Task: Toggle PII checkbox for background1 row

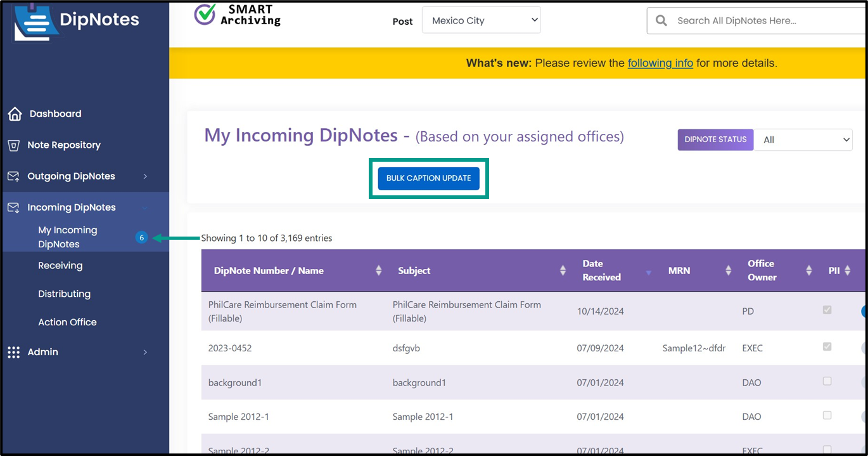Action: coord(827,381)
